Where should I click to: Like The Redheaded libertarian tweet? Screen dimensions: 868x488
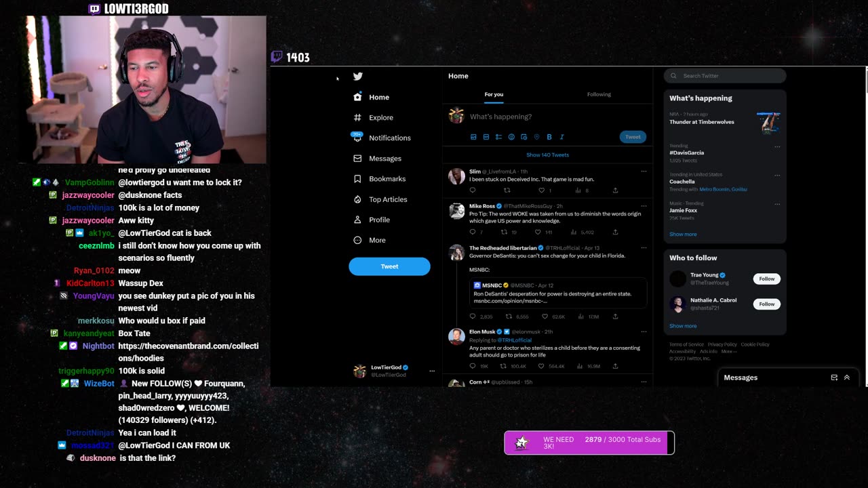545,317
